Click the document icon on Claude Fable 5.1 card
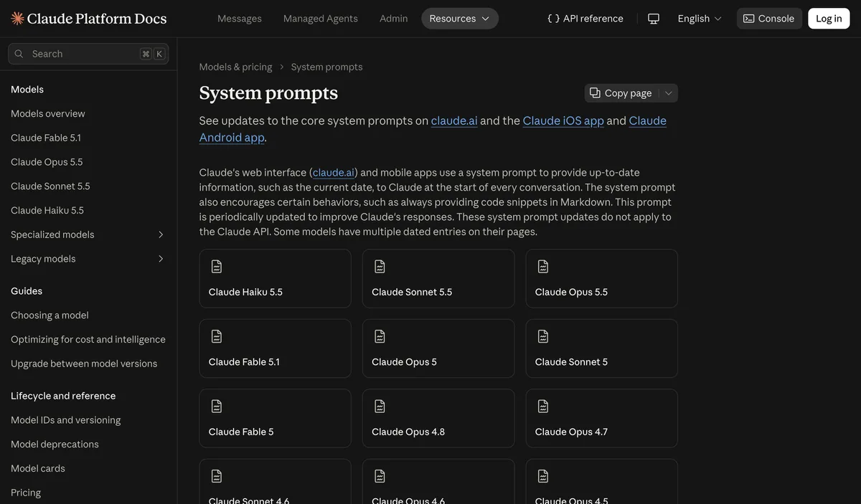Screen dimensions: 861x504 [217, 336]
